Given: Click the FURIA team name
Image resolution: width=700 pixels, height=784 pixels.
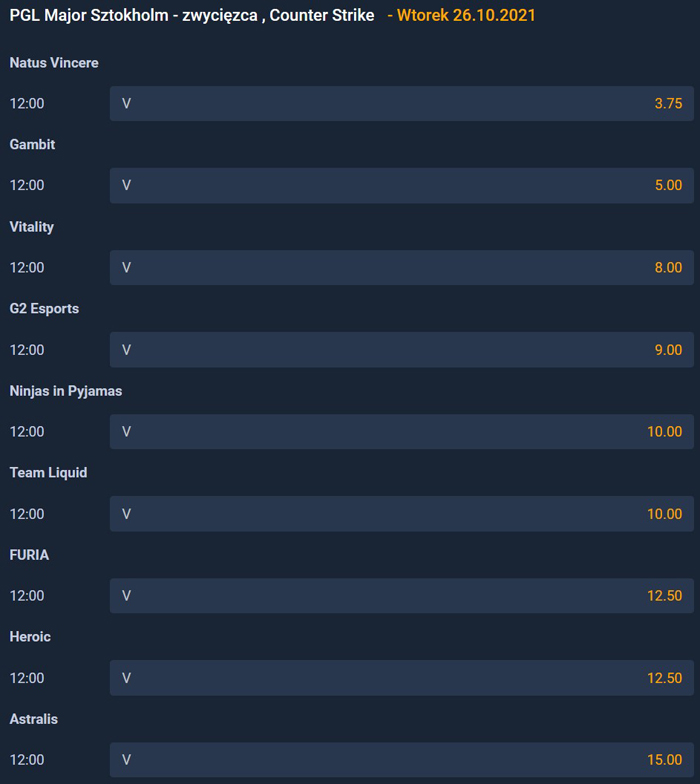Looking at the screenshot, I should [x=29, y=555].
